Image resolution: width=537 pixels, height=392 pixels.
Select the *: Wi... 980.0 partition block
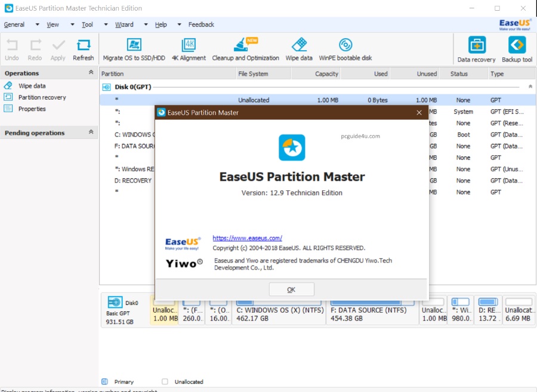(x=461, y=310)
